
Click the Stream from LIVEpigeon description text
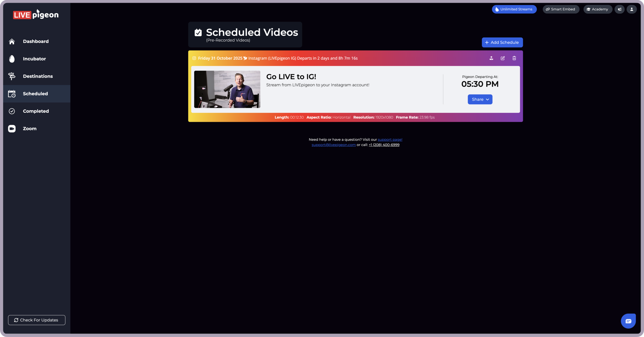[318, 85]
